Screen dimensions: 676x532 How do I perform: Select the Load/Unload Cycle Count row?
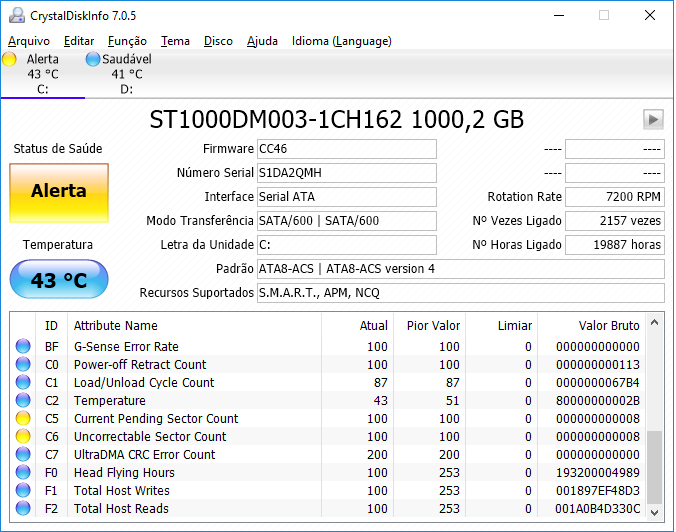328,382
